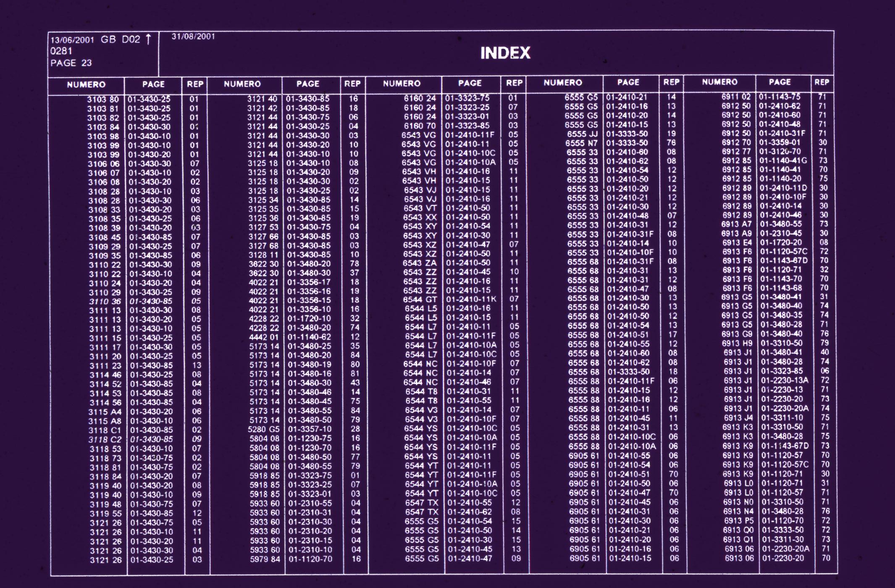Click page reference 01-3359-01
The height and width of the screenshot is (588, 895).
pos(780,143)
